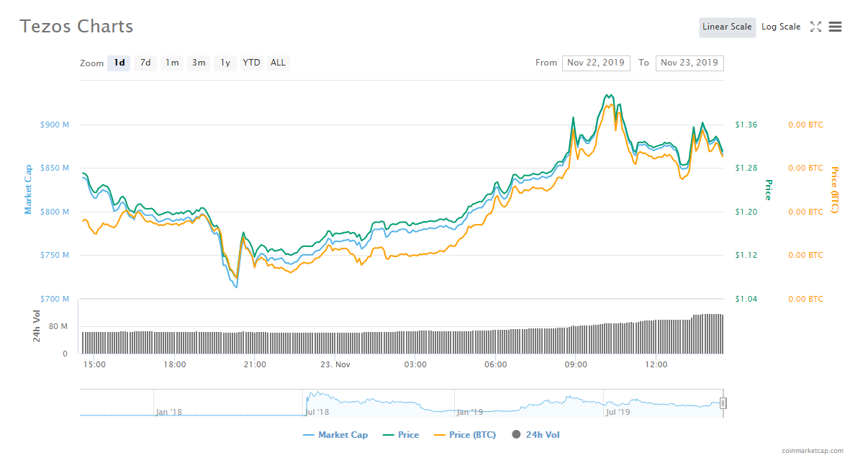Select 7d zoom range
The width and height of the screenshot is (868, 476).
click(145, 63)
